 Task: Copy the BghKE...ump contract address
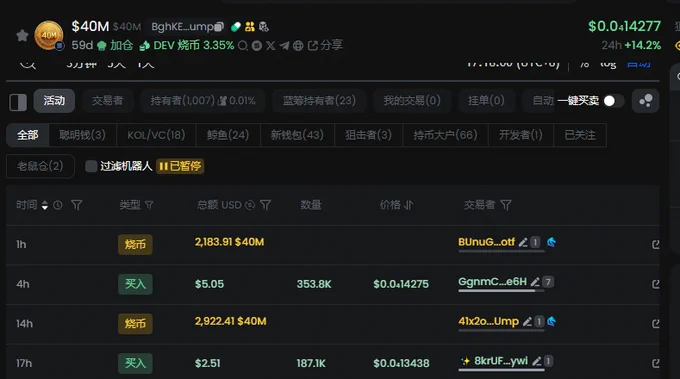(219, 27)
